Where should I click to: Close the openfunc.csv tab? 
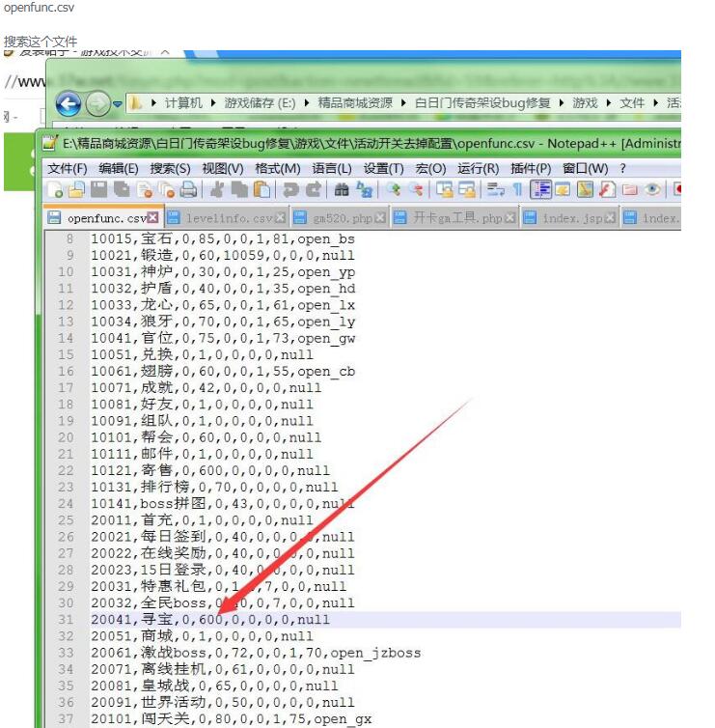click(152, 217)
